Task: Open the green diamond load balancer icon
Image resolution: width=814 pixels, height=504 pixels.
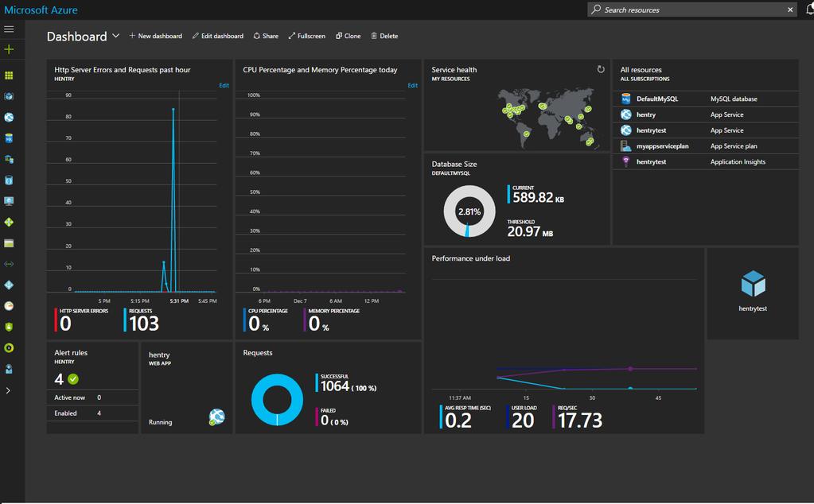Action: [9, 222]
